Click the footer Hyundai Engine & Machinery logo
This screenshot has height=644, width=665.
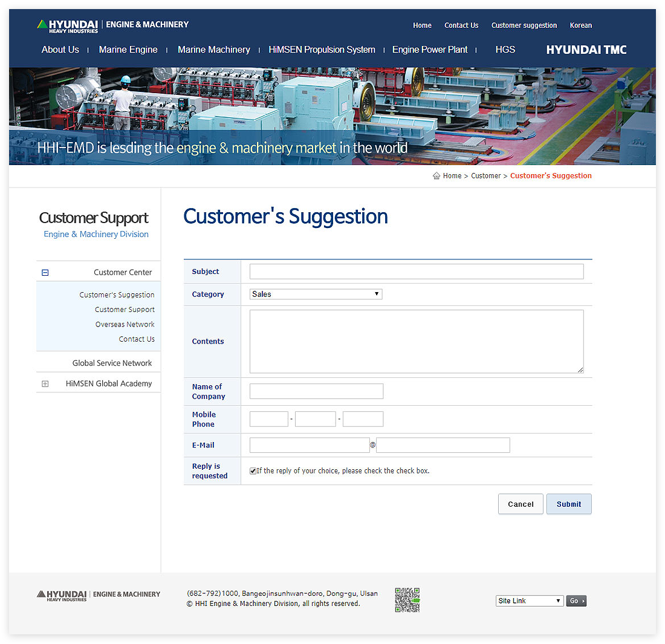(99, 595)
